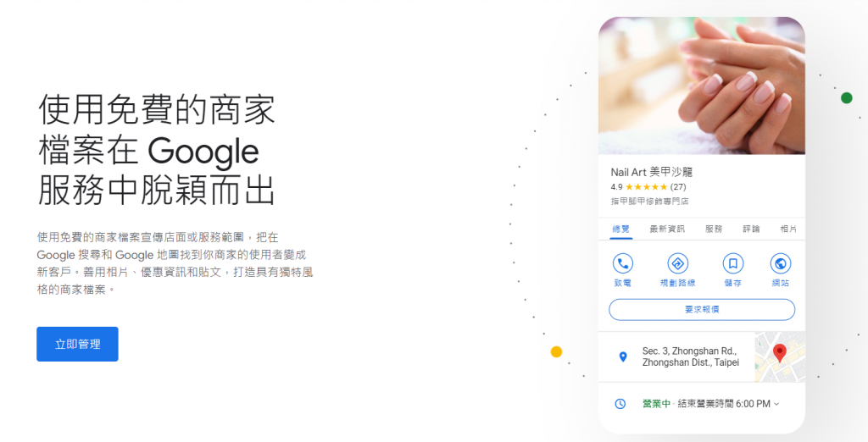Tap the directions (規劃路線) icon
This screenshot has width=868, height=442.
pos(677,264)
